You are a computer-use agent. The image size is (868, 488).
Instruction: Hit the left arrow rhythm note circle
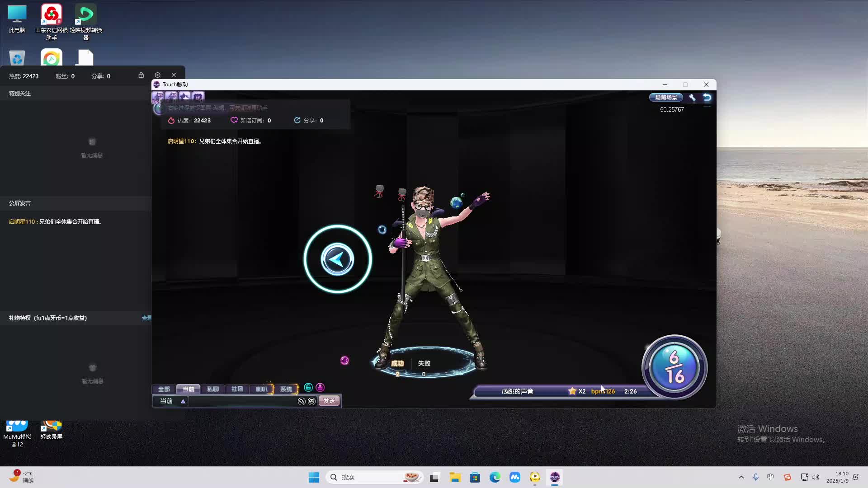click(337, 259)
